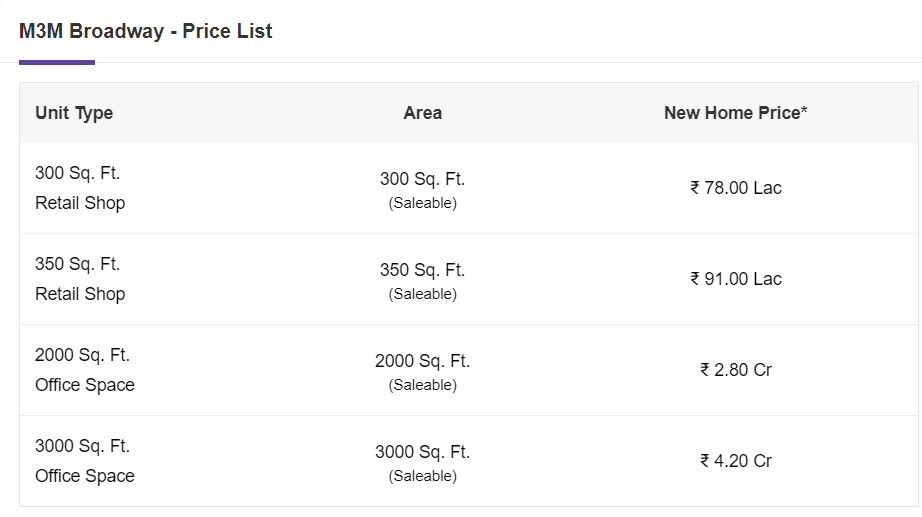Image resolution: width=922 pixels, height=517 pixels.
Task: Click the 300 Sq. Ft. saleable area cell
Action: click(x=422, y=189)
